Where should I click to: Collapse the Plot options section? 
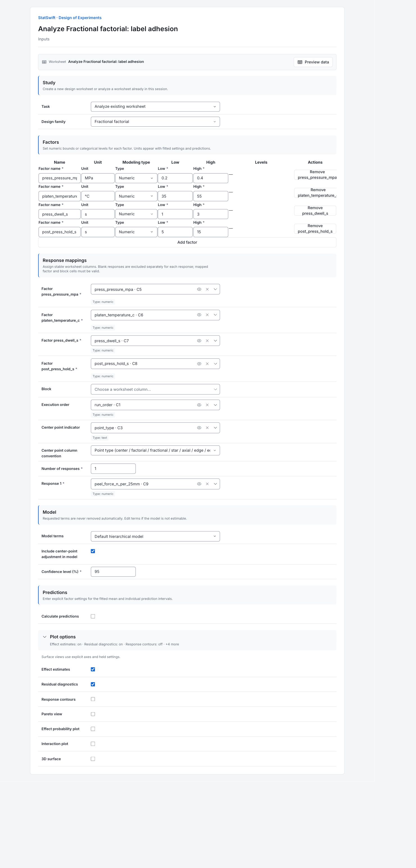click(44, 637)
